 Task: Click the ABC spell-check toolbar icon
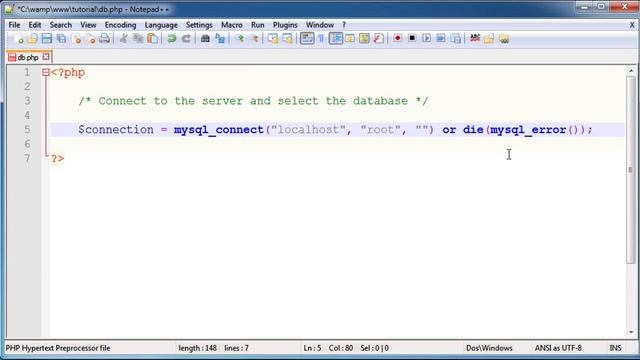pos(475,39)
